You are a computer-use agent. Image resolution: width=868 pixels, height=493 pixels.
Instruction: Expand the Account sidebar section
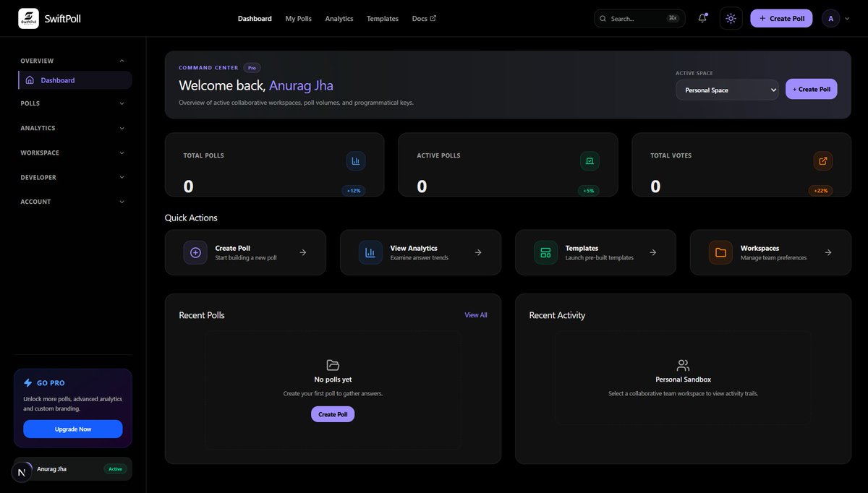[x=72, y=202]
